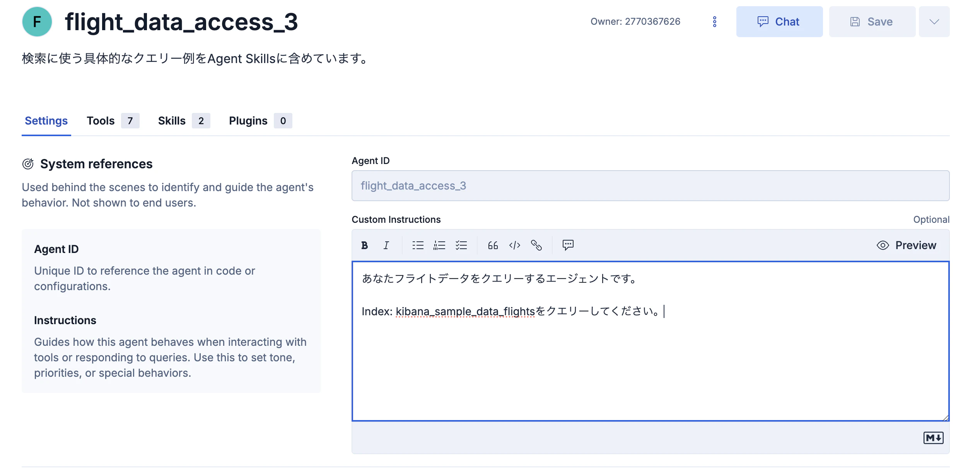Image resolution: width=980 pixels, height=475 pixels.
Task: Expand the dropdown next to Save
Action: click(x=934, y=21)
